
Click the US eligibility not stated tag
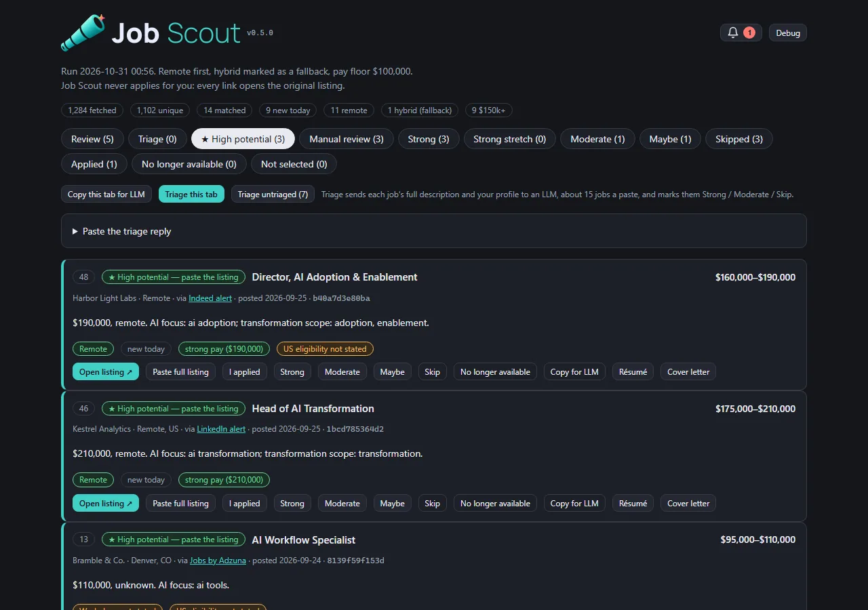point(325,349)
